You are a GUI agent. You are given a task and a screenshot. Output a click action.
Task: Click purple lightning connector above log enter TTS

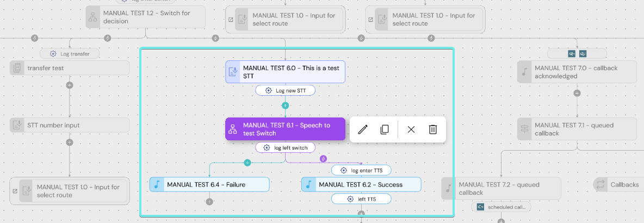click(324, 159)
